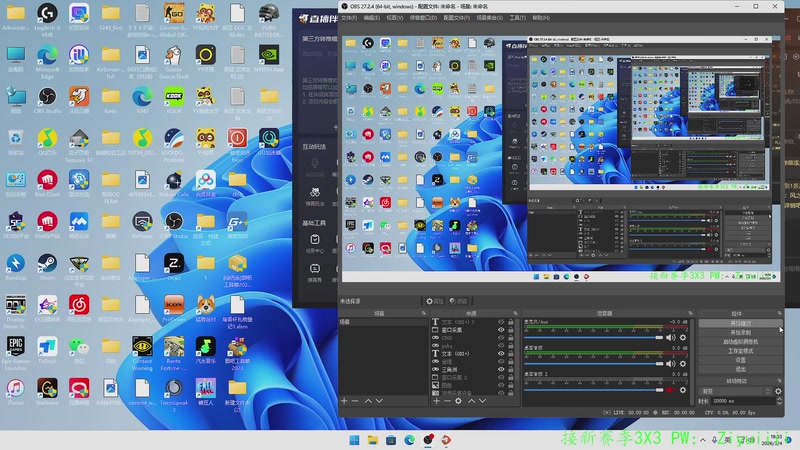Open File Explorer from the taskbar
800x450 pixels.
[372, 440]
